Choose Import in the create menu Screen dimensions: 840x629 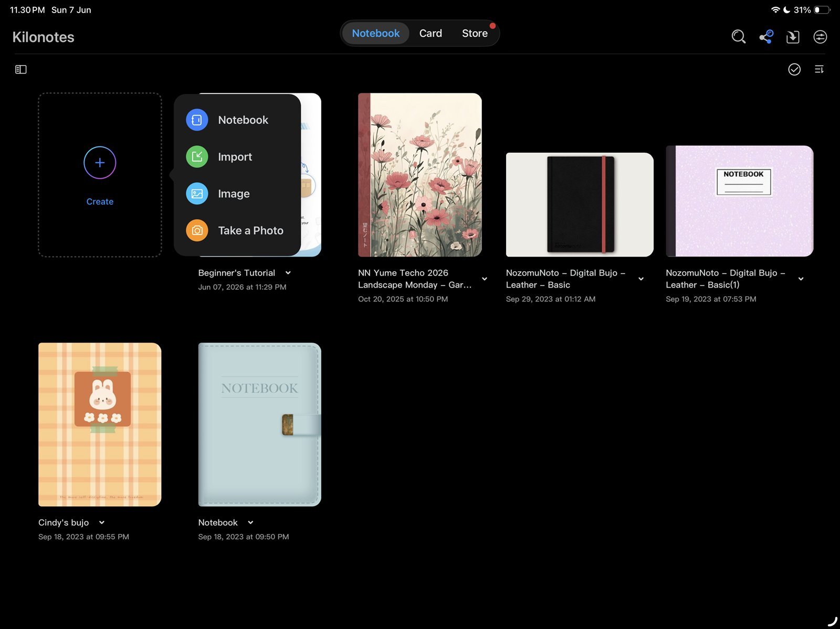tap(237, 157)
